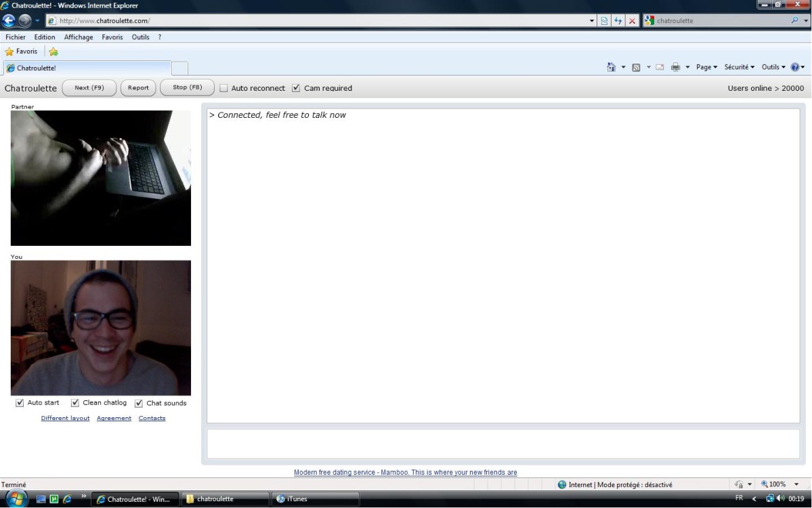Open the Contacts link
Screen dimensions: 812x508
pyautogui.click(x=152, y=419)
